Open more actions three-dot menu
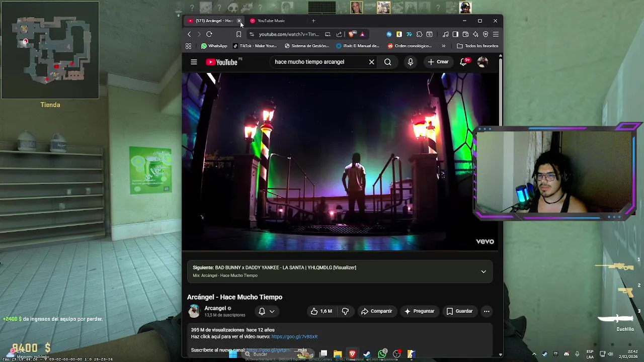 (487, 311)
